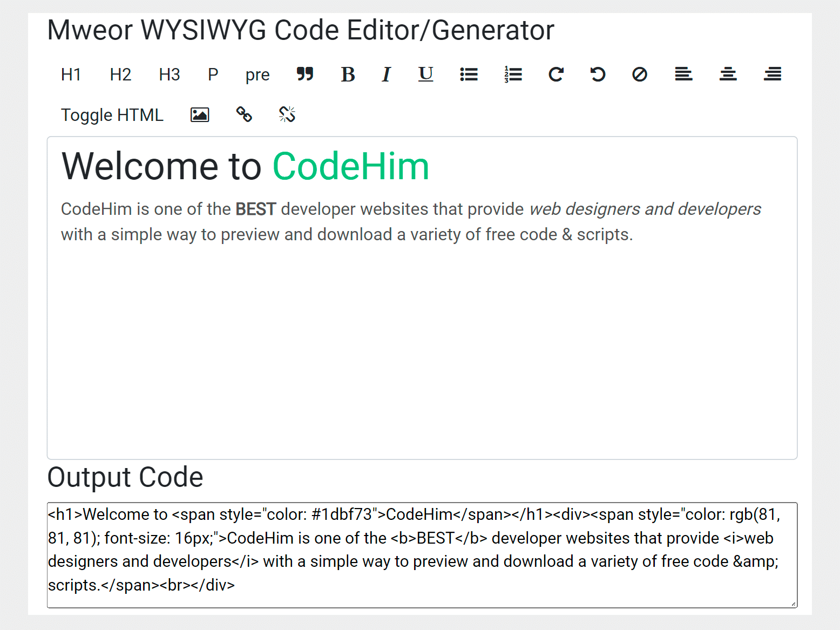Create a numbered list

512,74
